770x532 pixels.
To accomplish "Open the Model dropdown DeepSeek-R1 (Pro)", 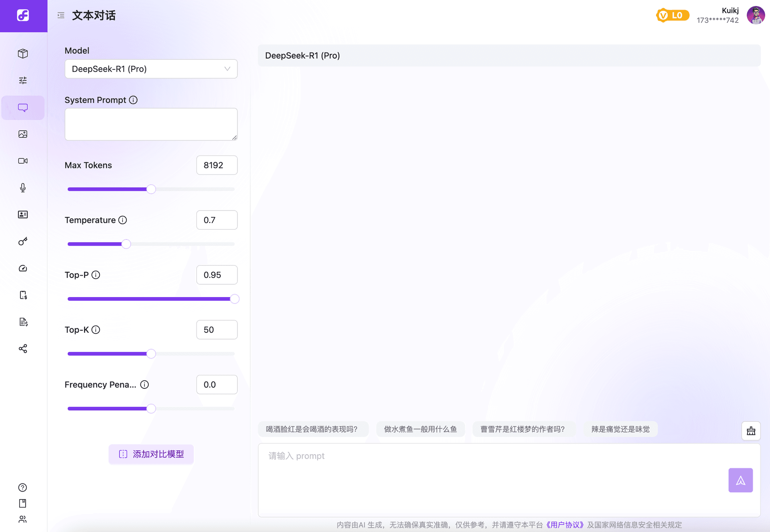I will tap(151, 69).
